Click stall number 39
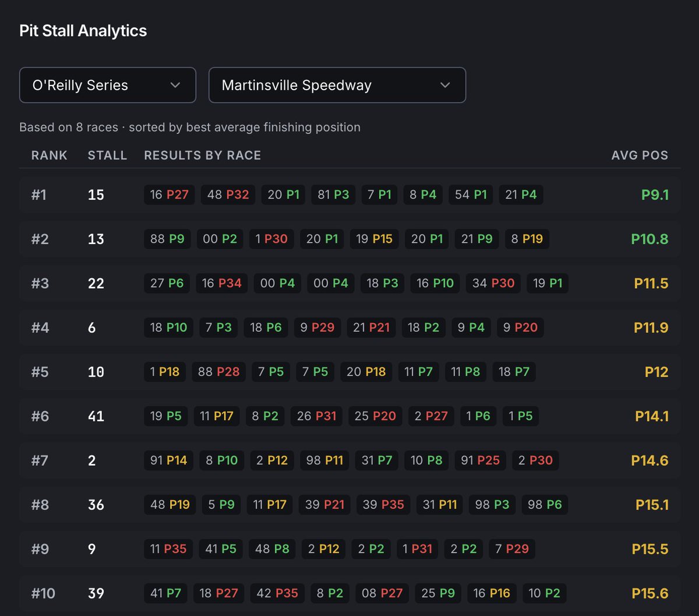 96,593
